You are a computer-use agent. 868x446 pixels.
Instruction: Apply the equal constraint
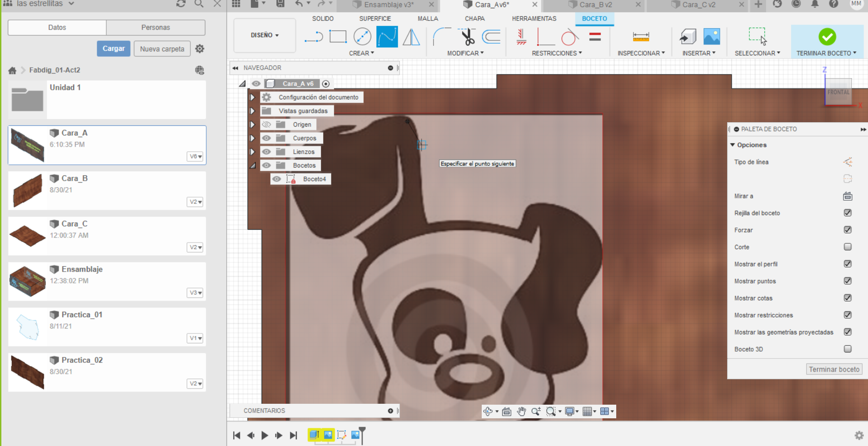pyautogui.click(x=595, y=37)
